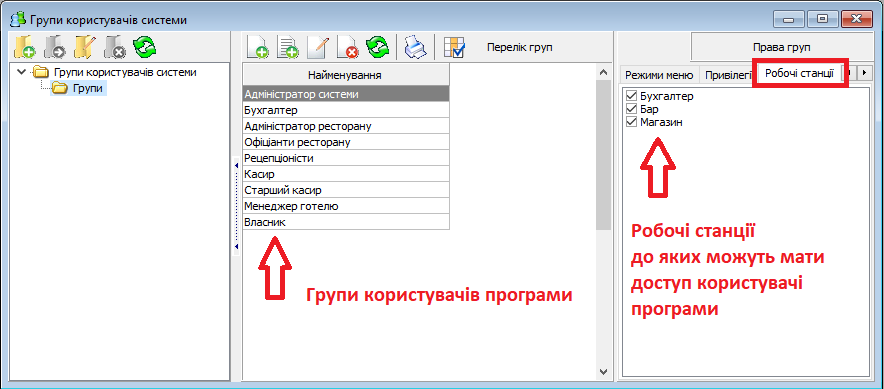Click the grey move folder icon with arrow
Screen dimensions: 884x389
[55, 47]
